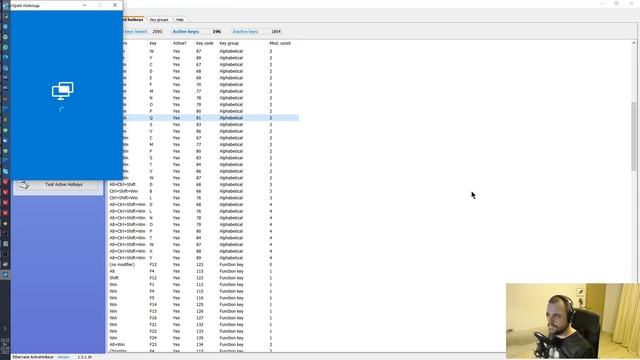Viewport: 640px width, 360px height.
Task: Select the Win F14 row
Action: pyautogui.click(x=203, y=304)
